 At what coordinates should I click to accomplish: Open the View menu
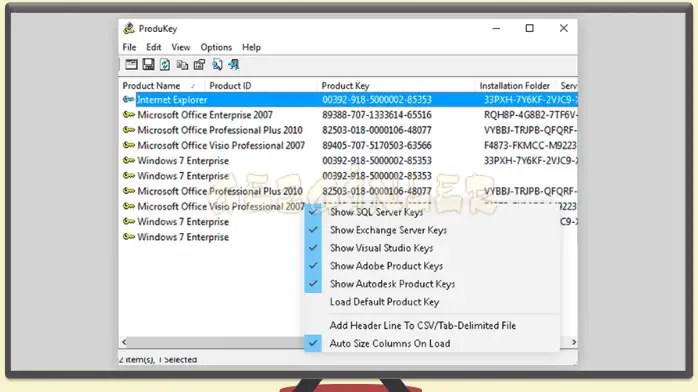pos(181,47)
